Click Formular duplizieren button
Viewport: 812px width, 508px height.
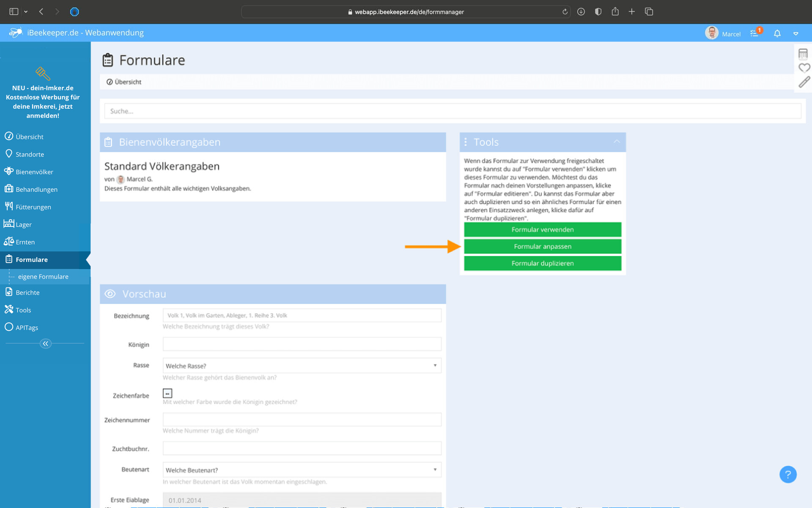[543, 263]
